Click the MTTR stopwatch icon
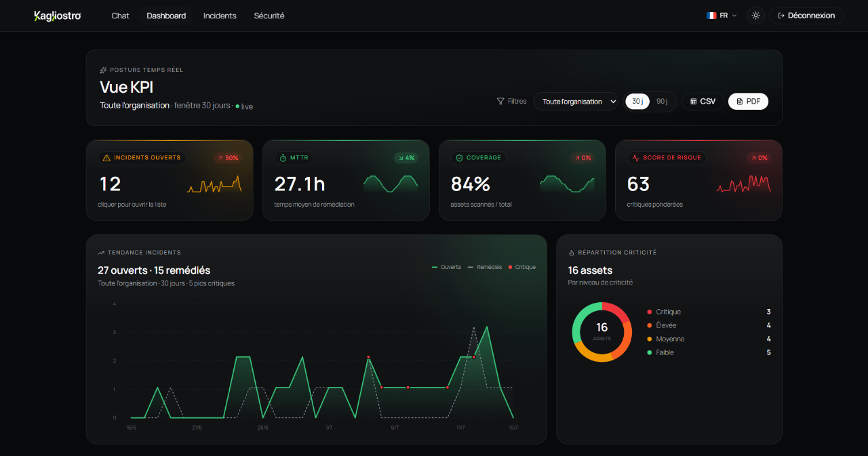 click(283, 158)
